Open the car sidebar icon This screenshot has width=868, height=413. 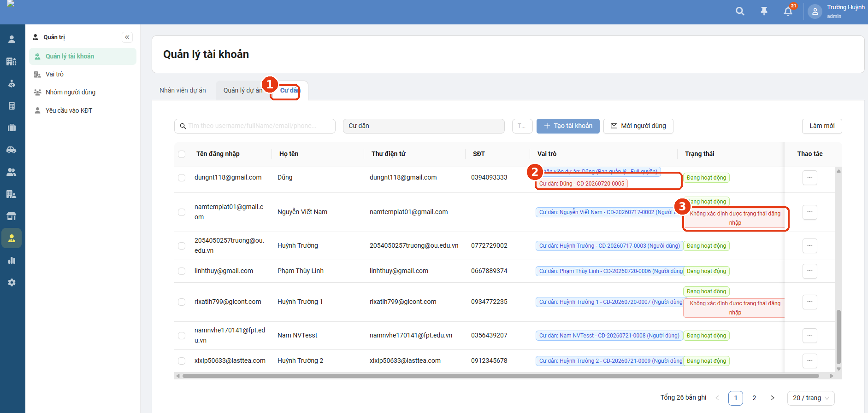coord(12,150)
